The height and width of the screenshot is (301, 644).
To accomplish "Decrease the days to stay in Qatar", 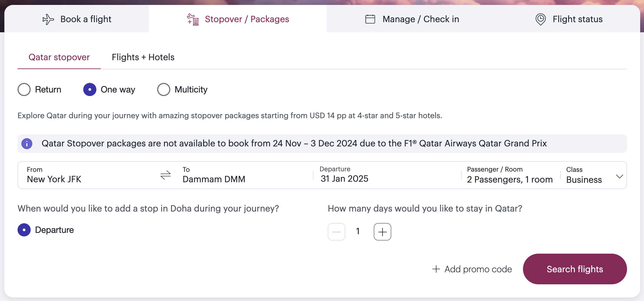I will click(337, 232).
